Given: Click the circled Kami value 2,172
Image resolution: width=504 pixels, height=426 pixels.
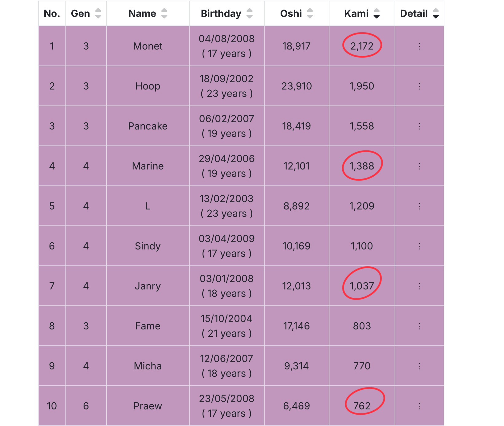Looking at the screenshot, I should (362, 46).
